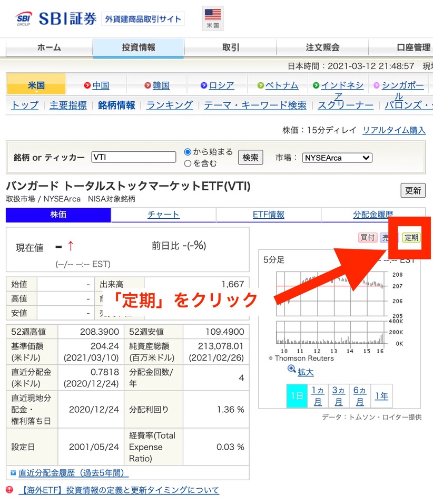Click the 分配利回り value 1.36 %
Image resolution: width=433 pixels, height=504 pixels.
pyautogui.click(x=230, y=410)
